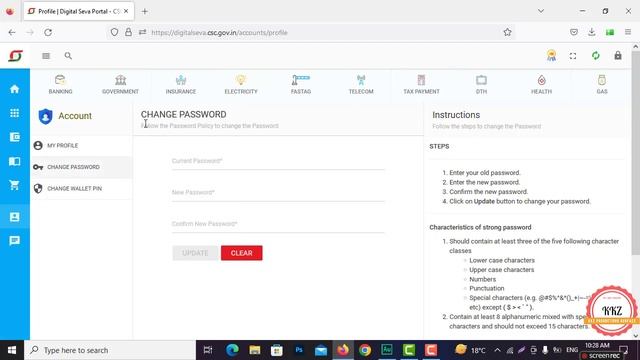This screenshot has width=640, height=360.
Task: Reload the page in browser
Action: pyautogui.click(x=48, y=32)
